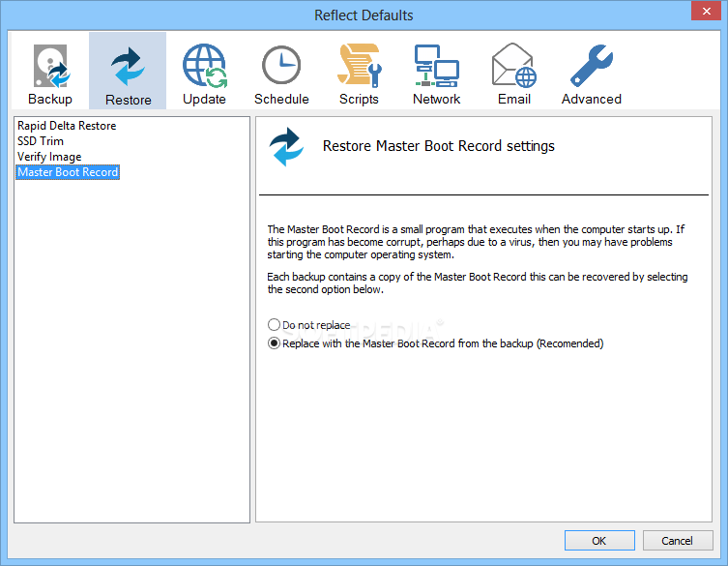Choose Replace with Master Boot Record from backup

tap(435, 343)
